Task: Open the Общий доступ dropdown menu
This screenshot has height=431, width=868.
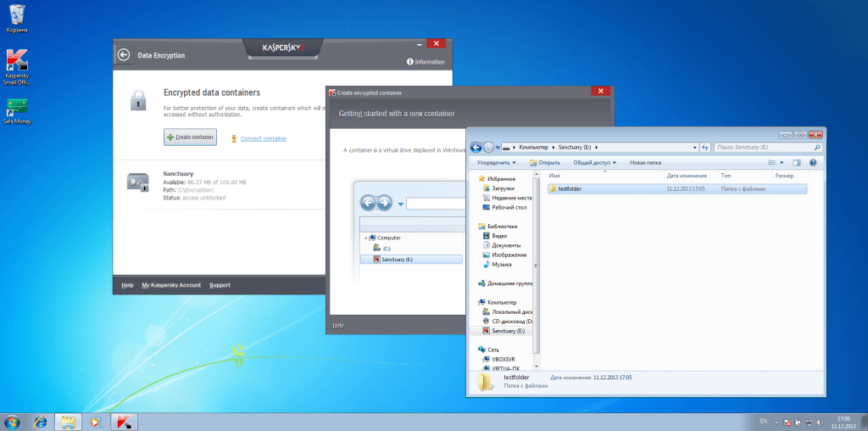Action: [x=594, y=163]
